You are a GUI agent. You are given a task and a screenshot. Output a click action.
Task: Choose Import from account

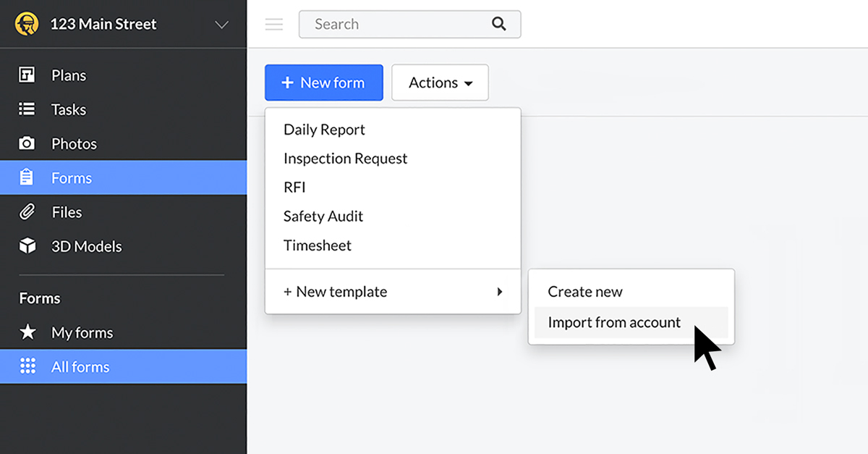(613, 322)
